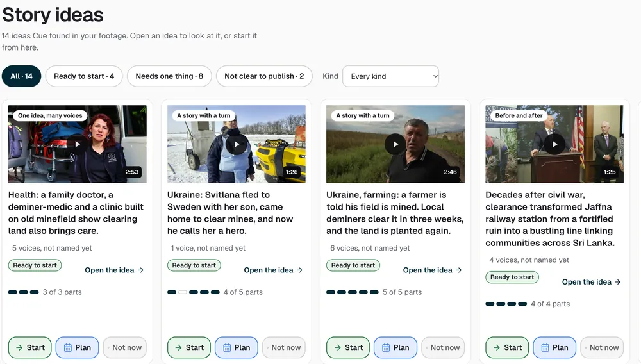Play the Health family doctor video

78,144
